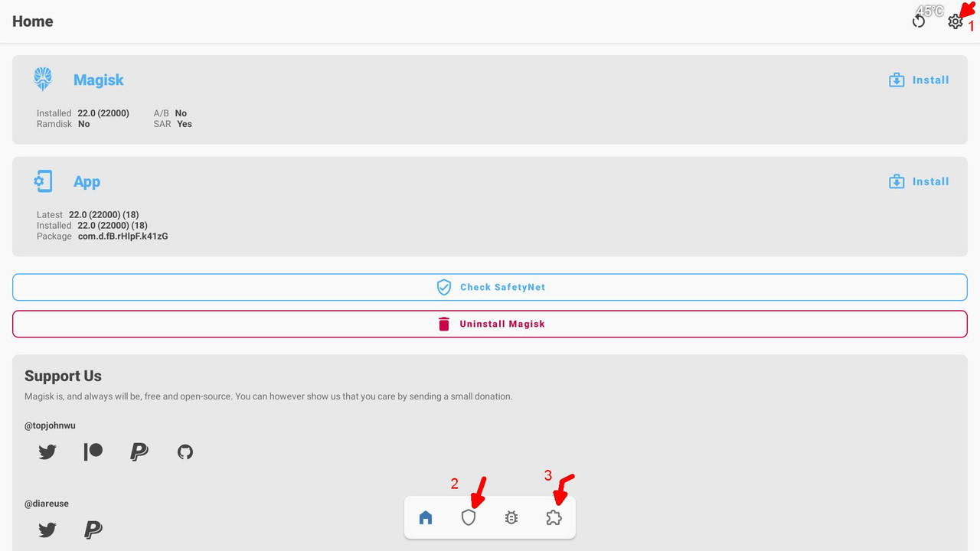Screen dimensions: 980x551
Task: Click the Home page title
Action: point(33,21)
